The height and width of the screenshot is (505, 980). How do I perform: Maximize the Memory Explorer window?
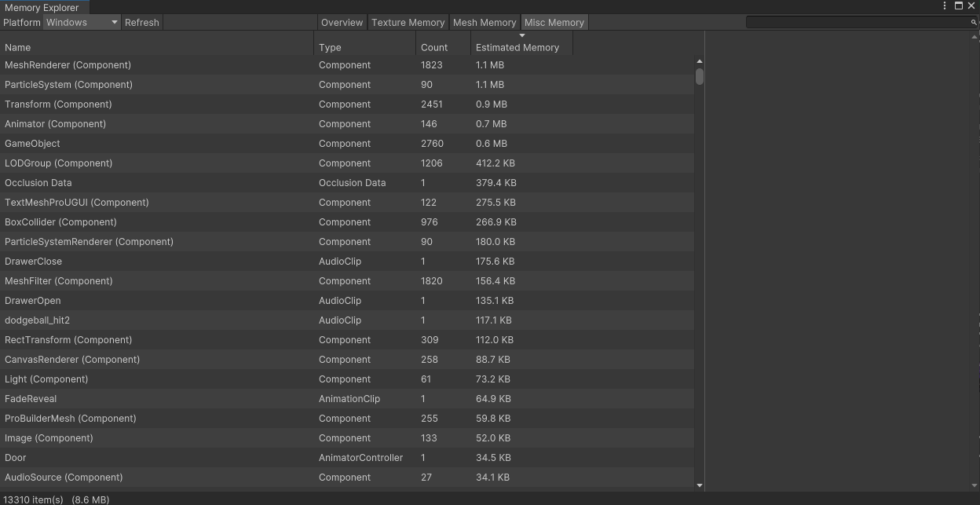click(x=959, y=5)
